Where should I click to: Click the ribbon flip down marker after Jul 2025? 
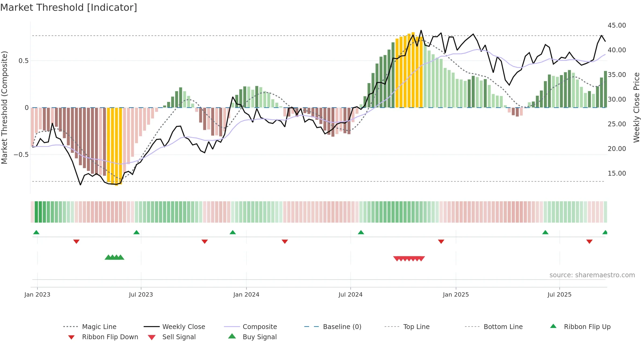[x=589, y=242]
